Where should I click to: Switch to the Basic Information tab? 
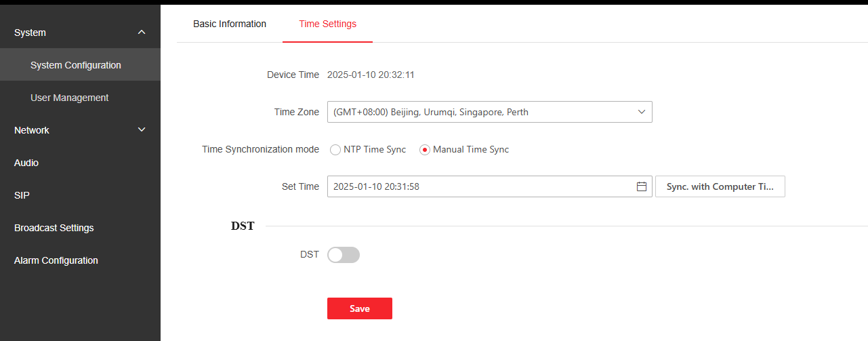[230, 24]
